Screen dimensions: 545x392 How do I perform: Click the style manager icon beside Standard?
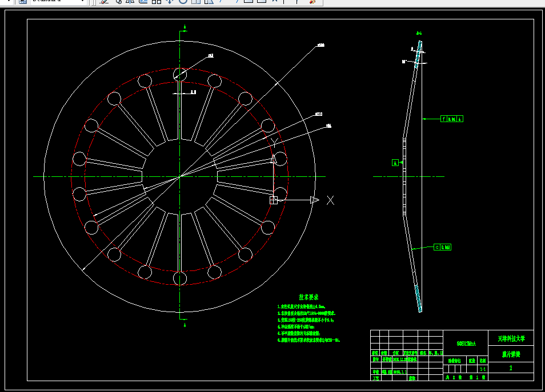[x=22, y=2]
